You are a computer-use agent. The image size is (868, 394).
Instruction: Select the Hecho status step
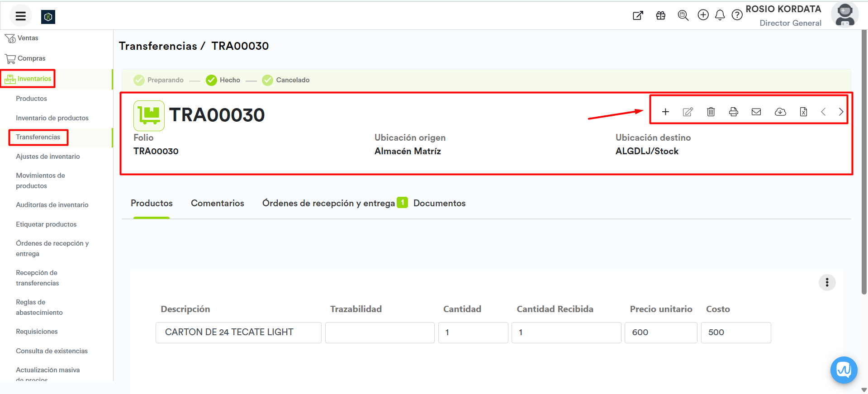coord(223,80)
